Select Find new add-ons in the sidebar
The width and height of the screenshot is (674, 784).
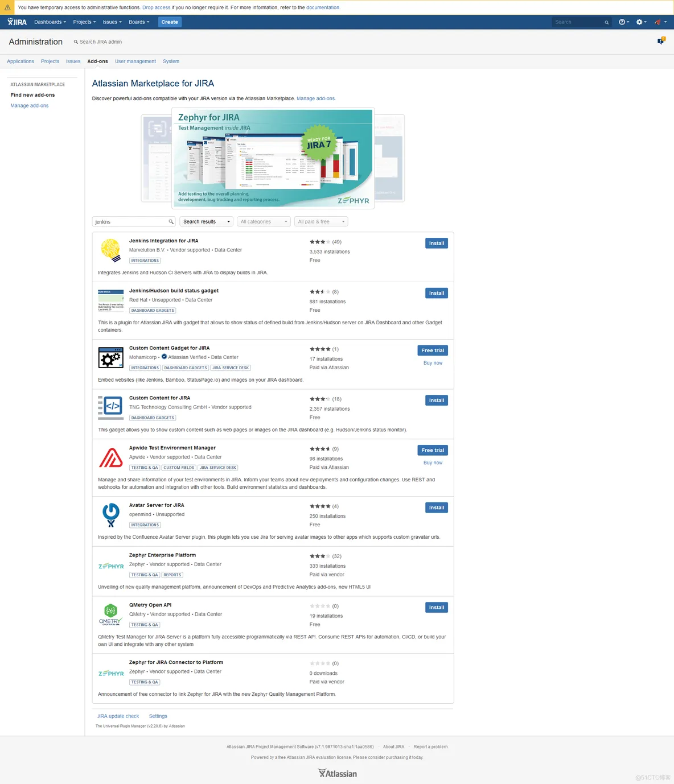coord(32,95)
